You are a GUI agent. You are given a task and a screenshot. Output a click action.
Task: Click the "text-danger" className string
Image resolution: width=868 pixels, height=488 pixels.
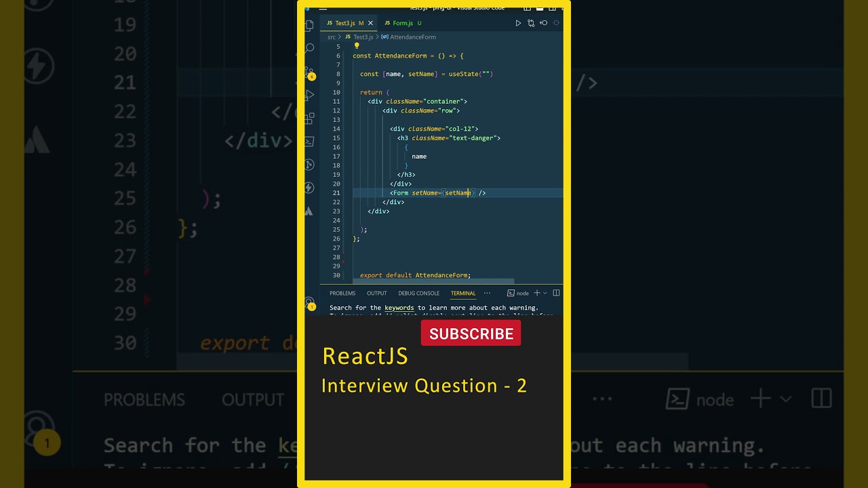pos(474,138)
